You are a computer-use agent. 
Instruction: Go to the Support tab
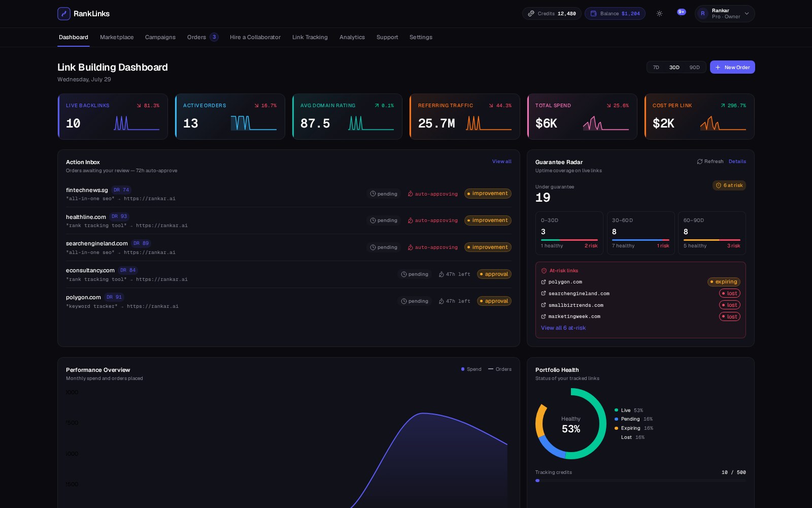pyautogui.click(x=387, y=37)
